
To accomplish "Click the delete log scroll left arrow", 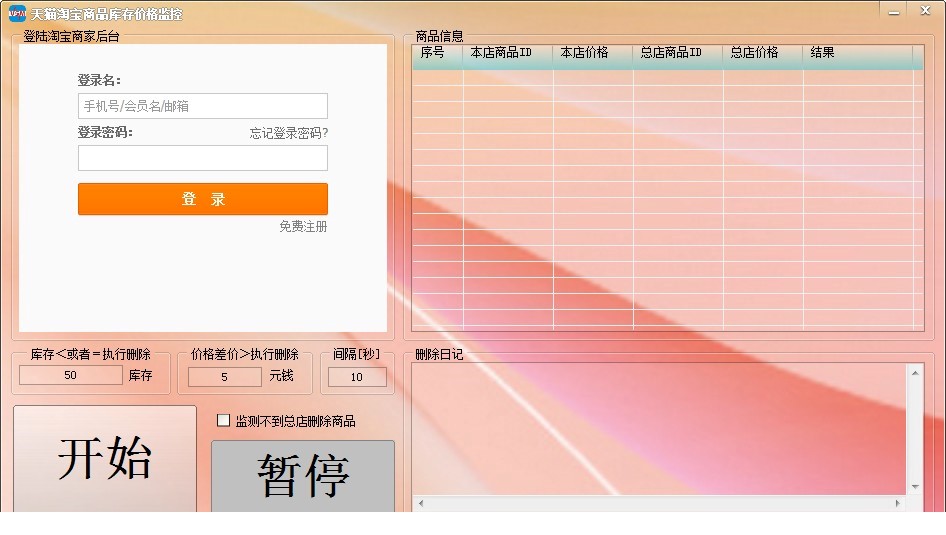I will coord(421,503).
